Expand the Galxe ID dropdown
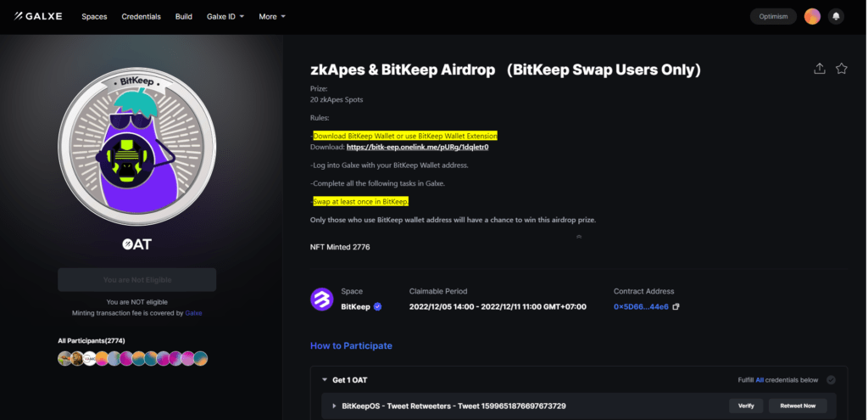Viewport: 868px width, 420px height. 225,16
